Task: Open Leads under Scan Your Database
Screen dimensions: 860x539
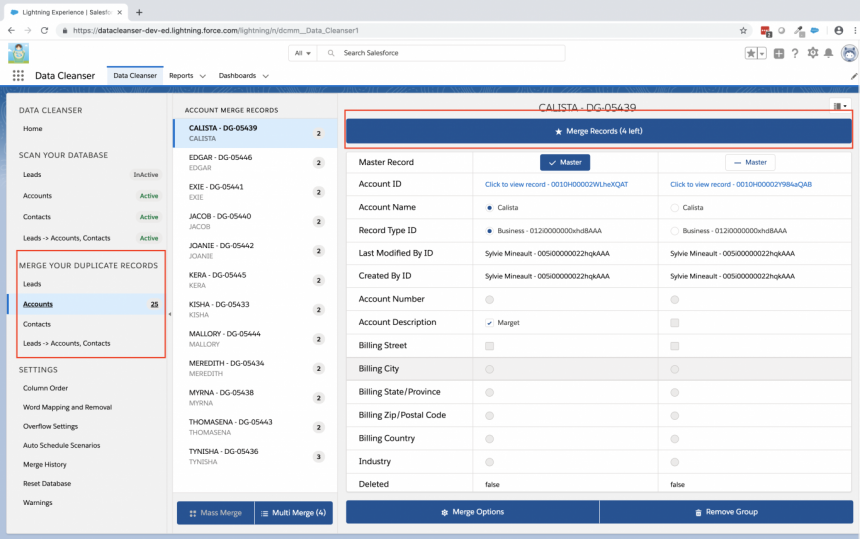Action: (32, 174)
